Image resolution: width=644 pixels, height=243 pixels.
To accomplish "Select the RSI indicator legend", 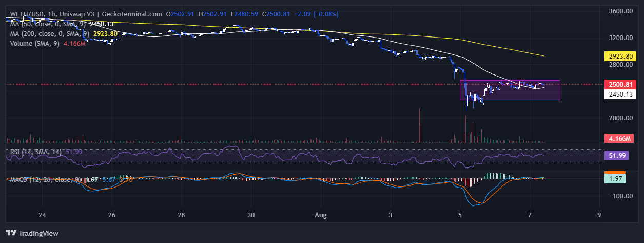I will [36, 152].
